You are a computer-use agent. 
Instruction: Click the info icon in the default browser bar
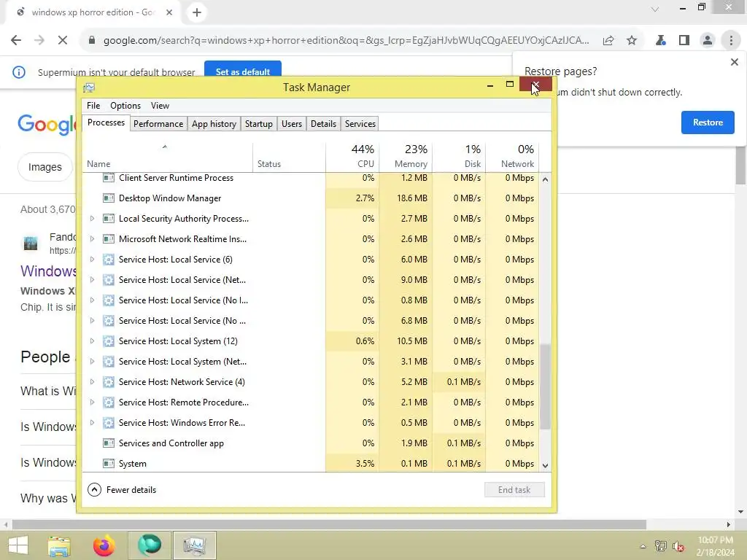(18, 72)
